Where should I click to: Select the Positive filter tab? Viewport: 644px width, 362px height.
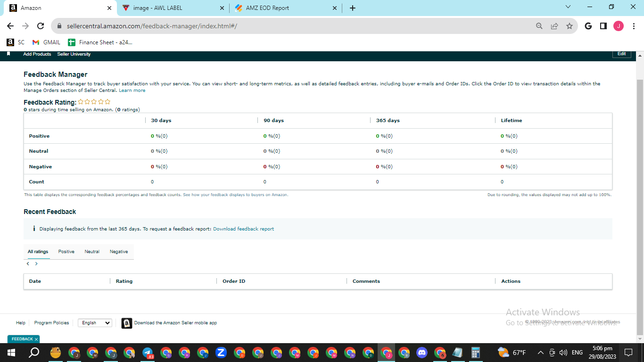coord(66,252)
